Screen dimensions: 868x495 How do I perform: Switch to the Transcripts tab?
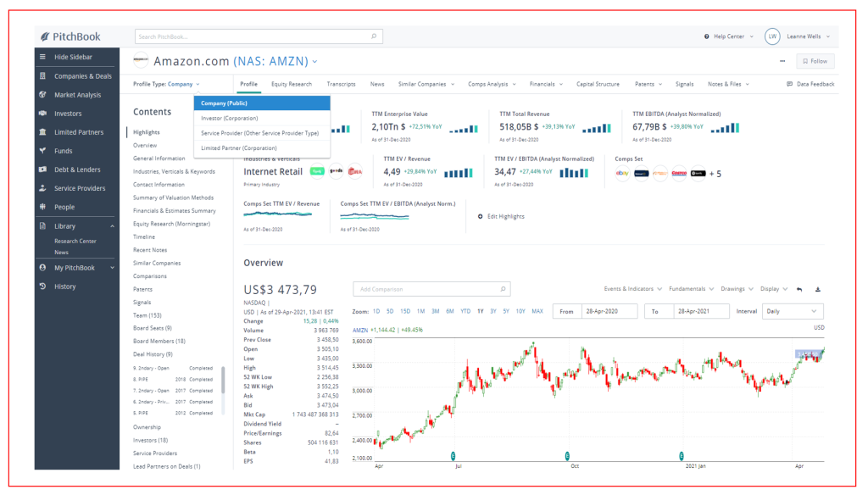(x=341, y=84)
